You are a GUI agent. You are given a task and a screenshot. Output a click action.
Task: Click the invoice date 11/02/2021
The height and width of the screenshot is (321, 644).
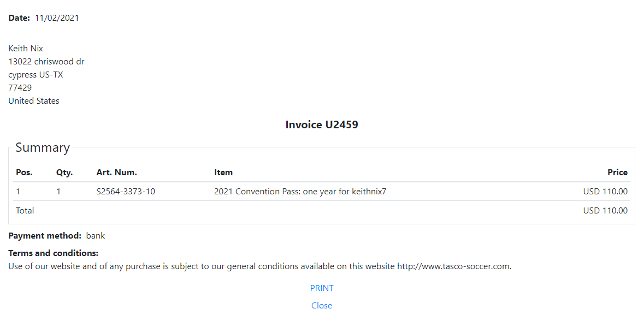click(57, 18)
